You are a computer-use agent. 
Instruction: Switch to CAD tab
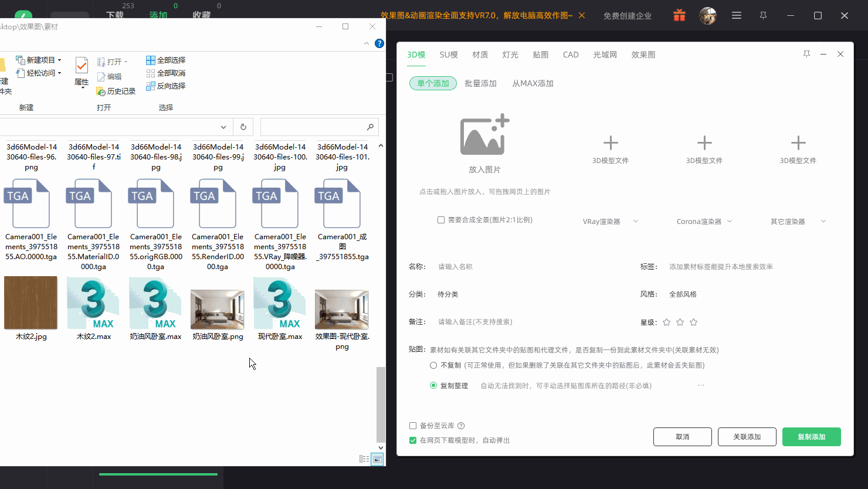pyautogui.click(x=571, y=55)
